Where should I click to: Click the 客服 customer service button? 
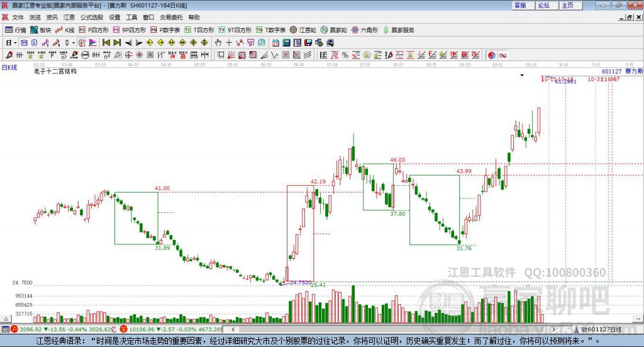pos(523,5)
